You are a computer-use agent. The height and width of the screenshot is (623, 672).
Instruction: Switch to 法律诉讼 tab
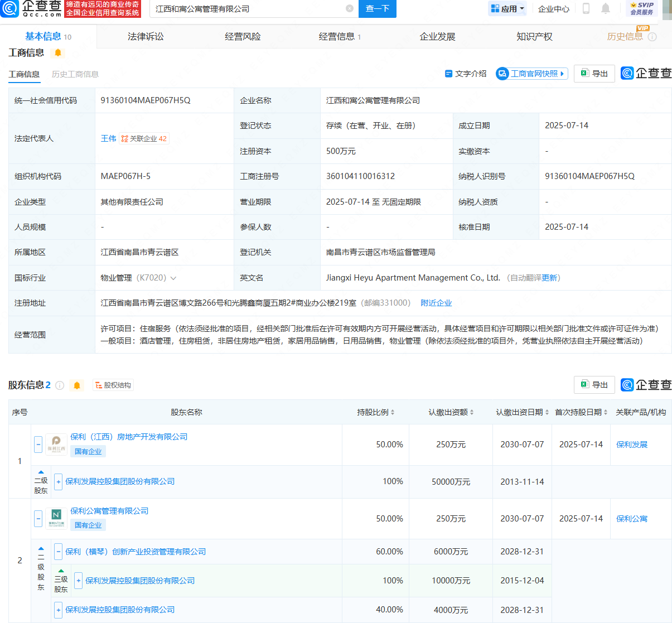(x=146, y=36)
